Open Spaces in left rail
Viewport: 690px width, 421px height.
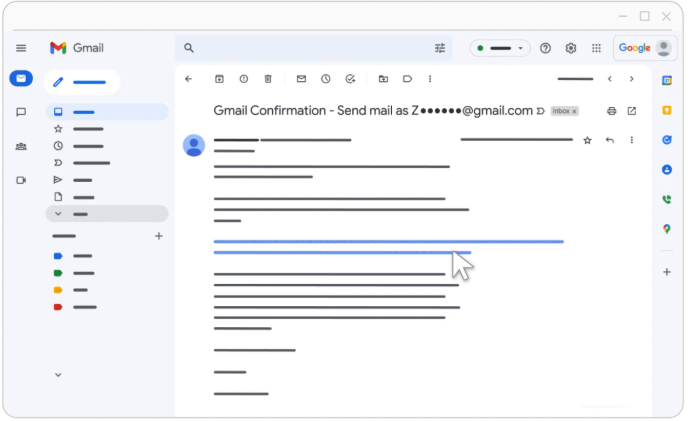[21, 146]
